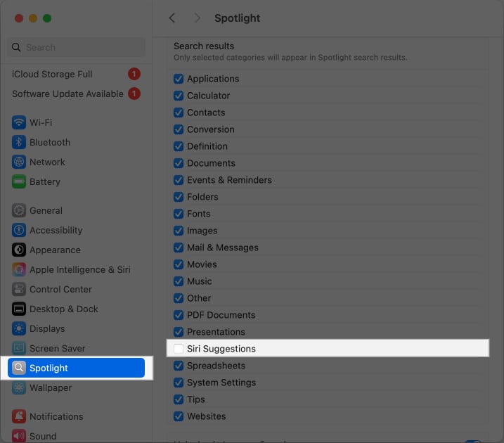Click the green zoom window button
This screenshot has width=504, height=443.
[47, 18]
